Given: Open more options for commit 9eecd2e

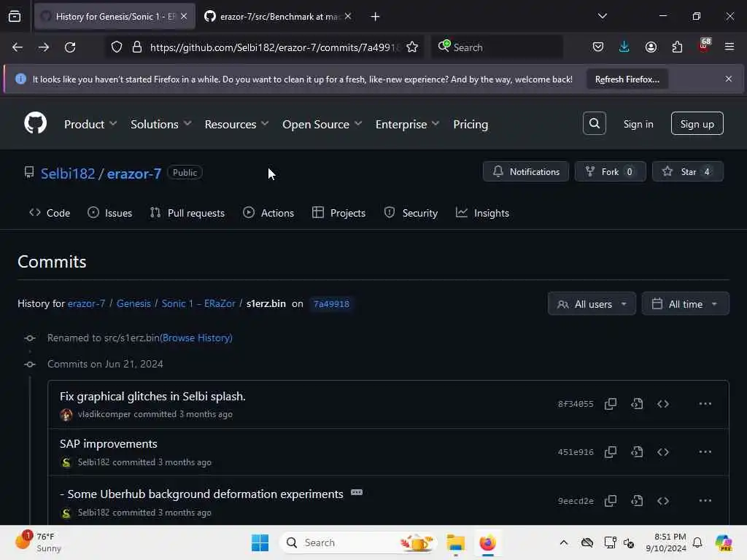Looking at the screenshot, I should pos(705,501).
